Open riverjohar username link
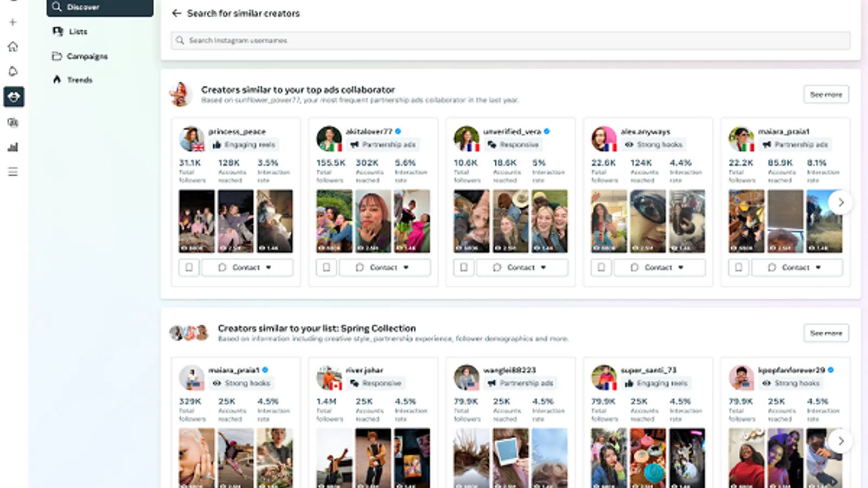Image resolution: width=868 pixels, height=488 pixels. coord(365,370)
